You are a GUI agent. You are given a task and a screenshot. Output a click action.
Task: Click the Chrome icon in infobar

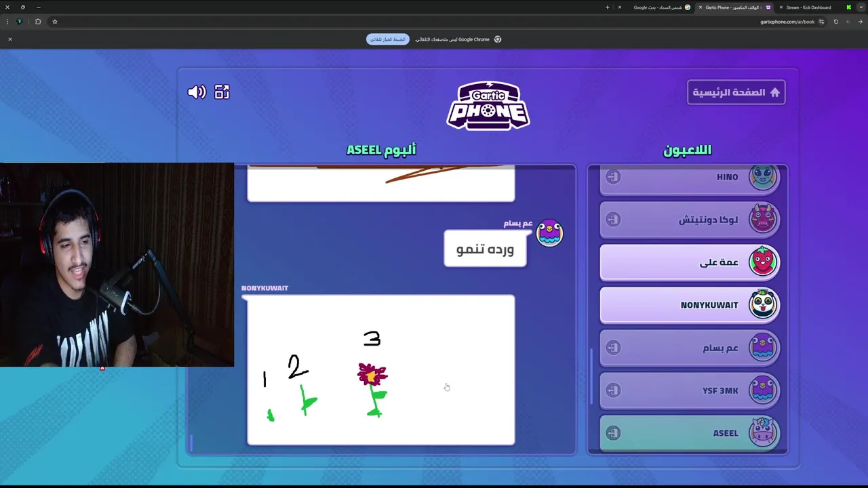pos(498,39)
